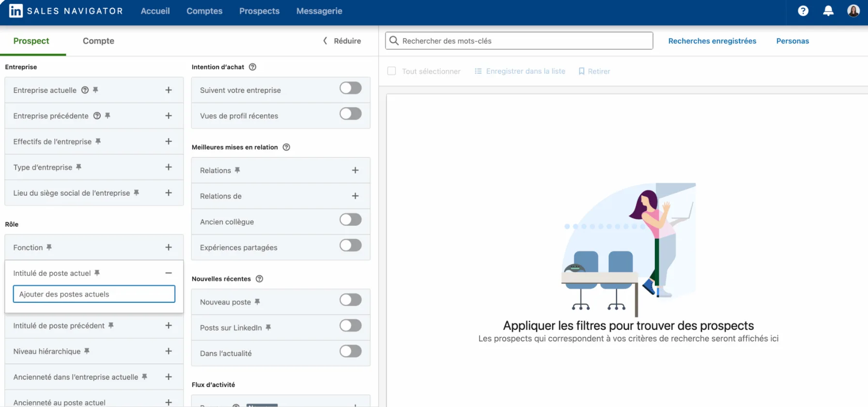Pin the Effectifs de l'entreprise filter

(x=98, y=141)
